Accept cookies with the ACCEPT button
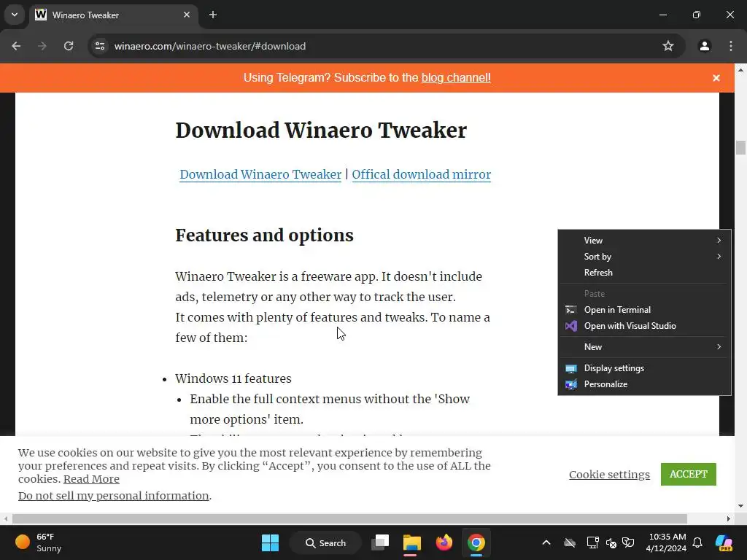The width and height of the screenshot is (747, 560). [x=689, y=474]
